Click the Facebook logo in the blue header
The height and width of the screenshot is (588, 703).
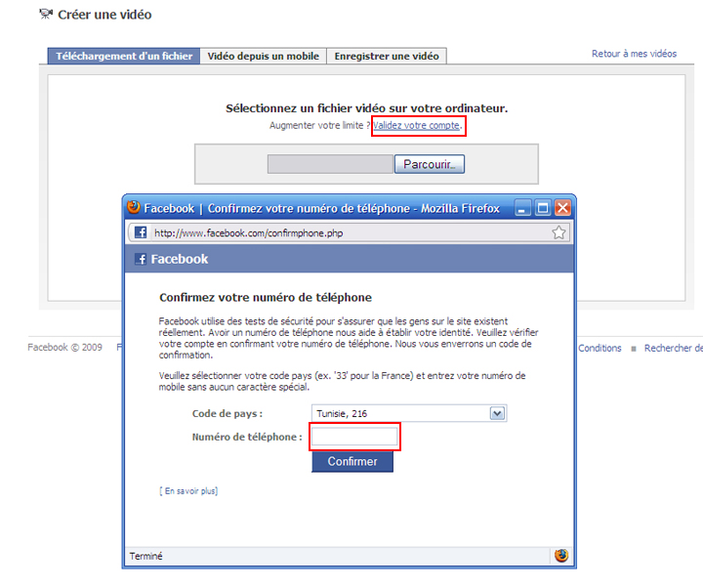pyautogui.click(x=141, y=259)
